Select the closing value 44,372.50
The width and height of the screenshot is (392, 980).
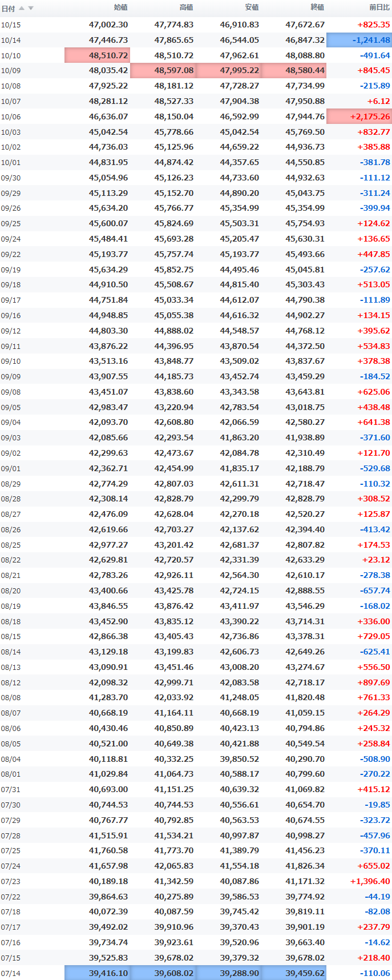pos(305,346)
